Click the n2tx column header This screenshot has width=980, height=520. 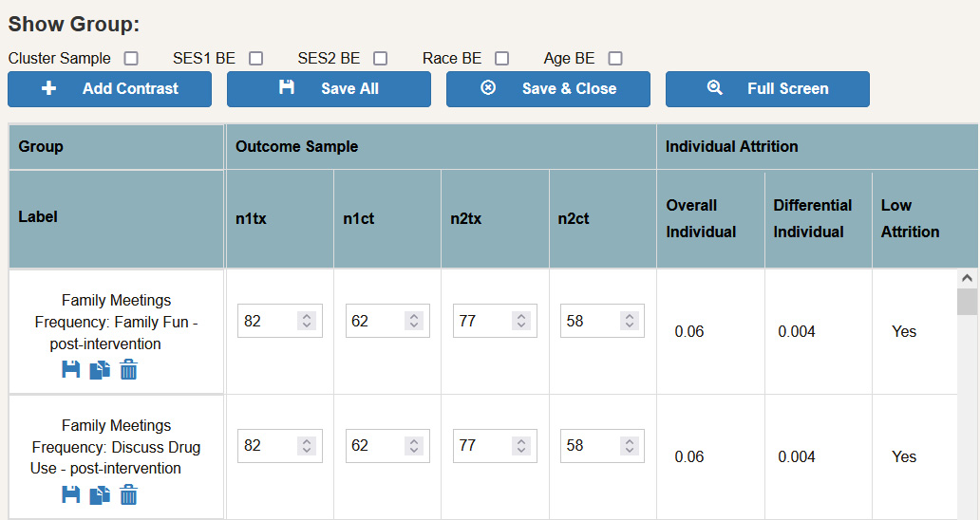(495, 219)
